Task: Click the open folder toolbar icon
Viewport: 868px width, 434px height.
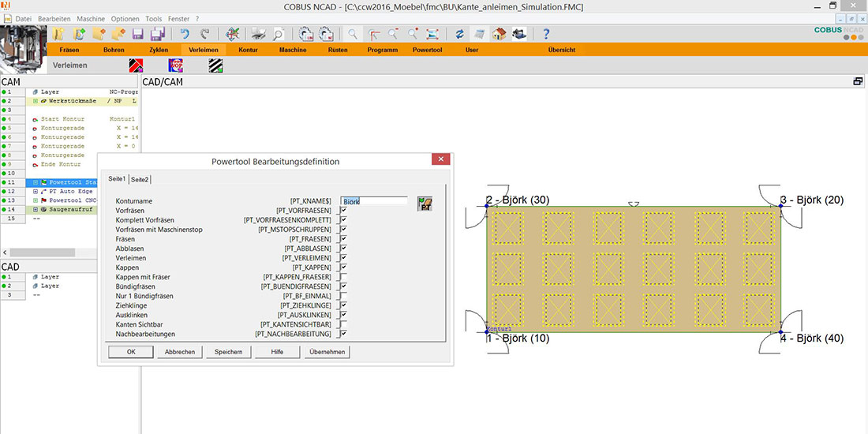Action: tap(58, 34)
